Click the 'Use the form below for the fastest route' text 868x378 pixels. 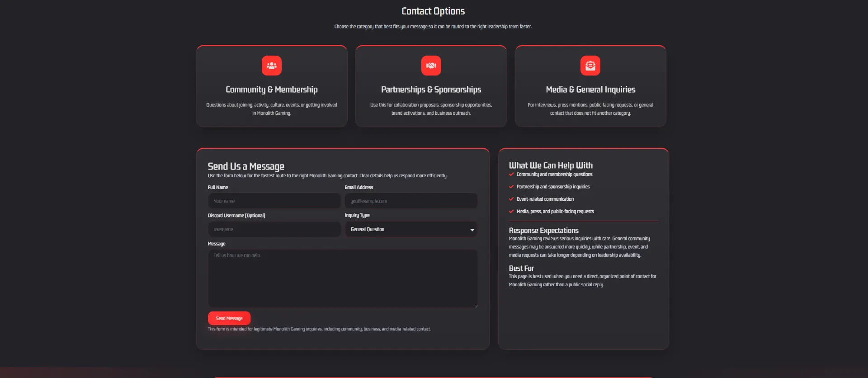click(328, 176)
